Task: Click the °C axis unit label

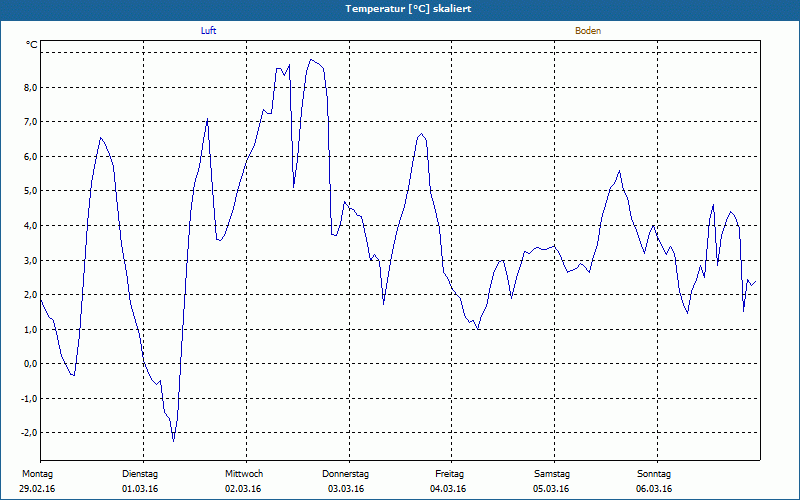Action: tap(32, 45)
